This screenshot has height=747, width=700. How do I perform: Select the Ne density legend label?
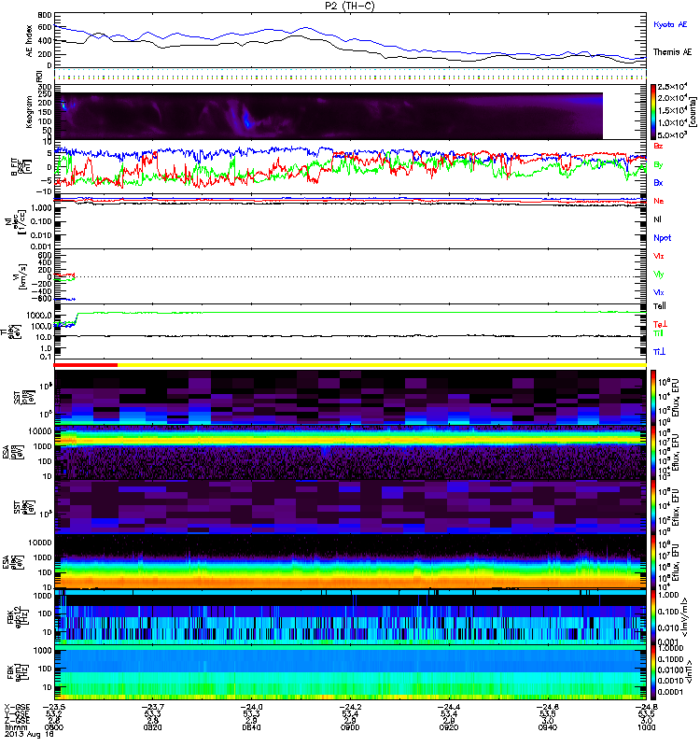[x=659, y=201]
